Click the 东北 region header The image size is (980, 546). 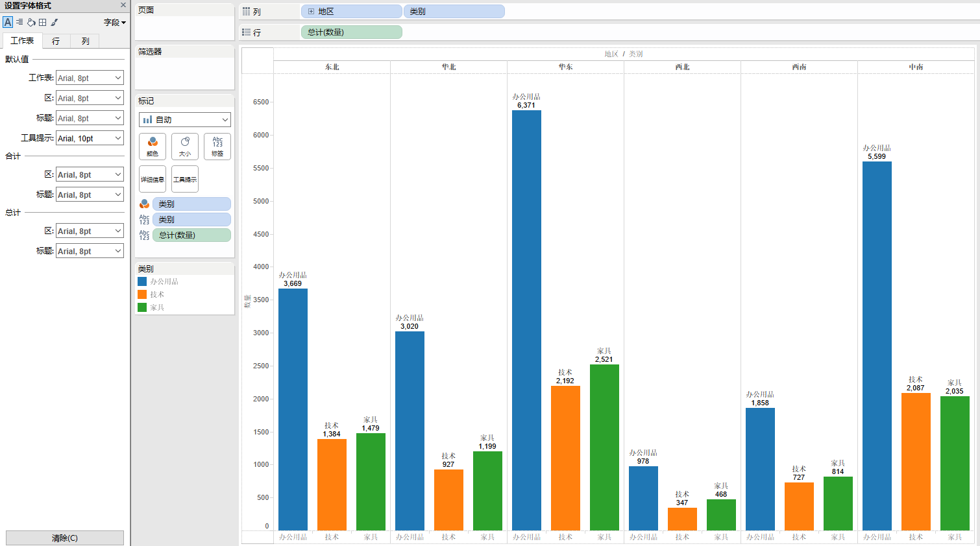(x=332, y=67)
